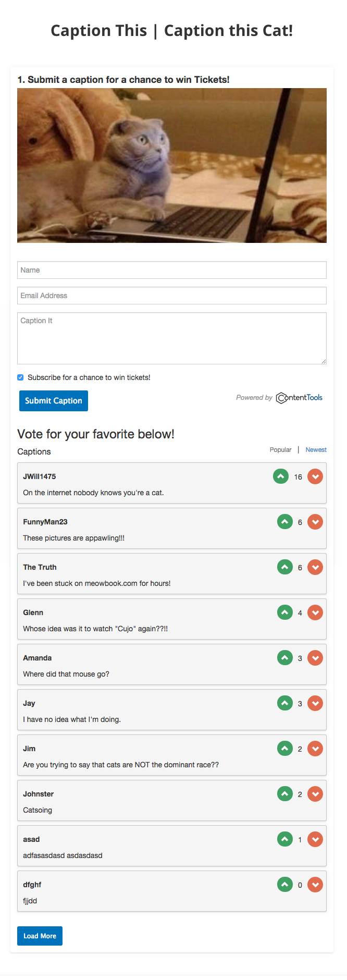Sort captions by Newest
The image size is (347, 980).
[316, 450]
